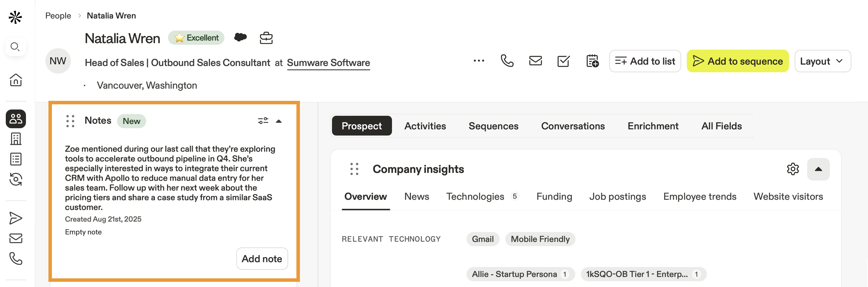The image size is (868, 287).
Task: Click Add to sequence button
Action: (x=738, y=61)
